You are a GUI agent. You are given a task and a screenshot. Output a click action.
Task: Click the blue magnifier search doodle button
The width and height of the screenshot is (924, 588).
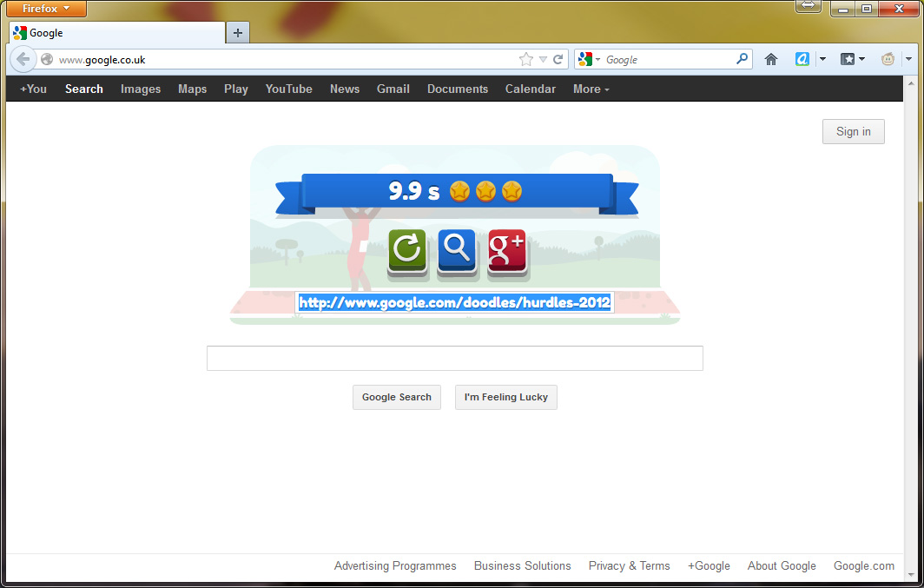[x=457, y=252]
